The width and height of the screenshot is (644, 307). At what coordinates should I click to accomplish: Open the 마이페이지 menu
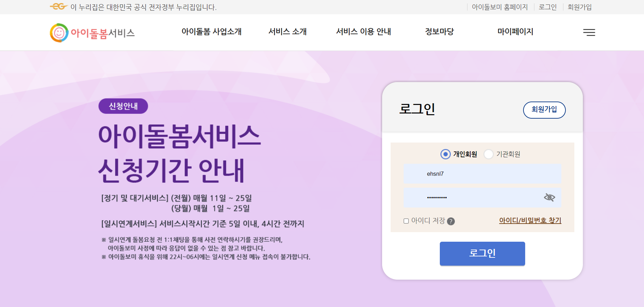click(515, 31)
